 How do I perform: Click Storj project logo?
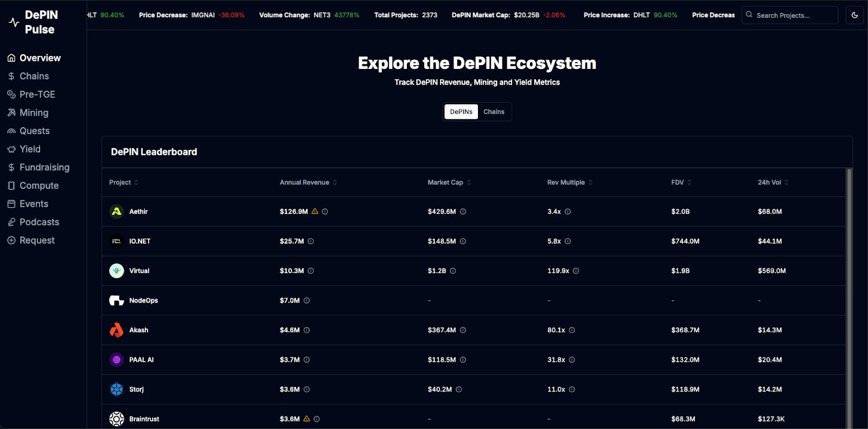(x=117, y=389)
